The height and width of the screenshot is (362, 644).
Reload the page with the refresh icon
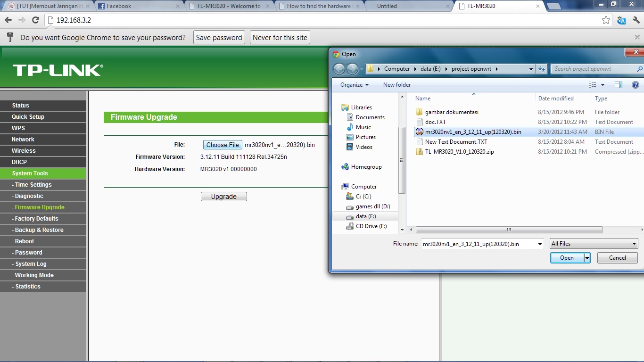(35, 20)
